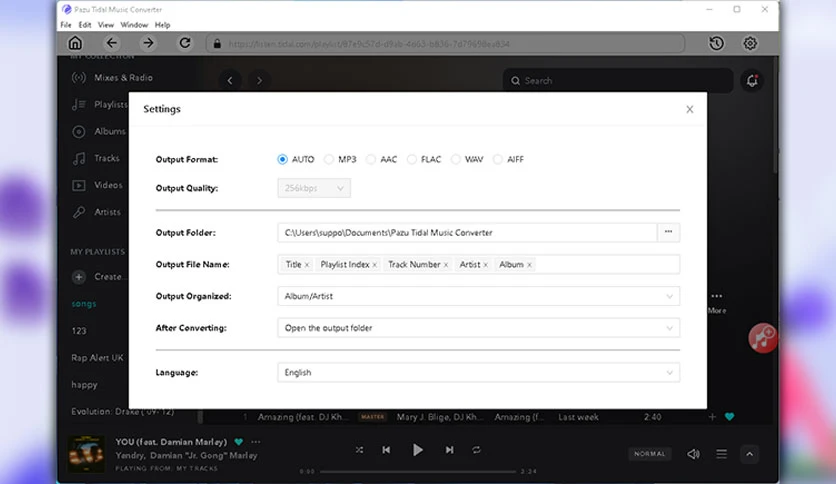Click the playback progress bar

418,471
